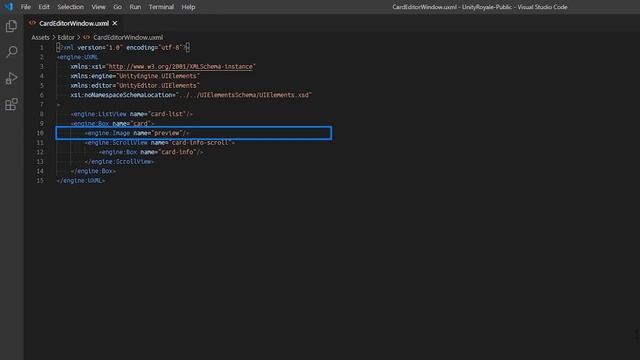Open the Run menu
The height and width of the screenshot is (360, 640).
pyautogui.click(x=135, y=7)
